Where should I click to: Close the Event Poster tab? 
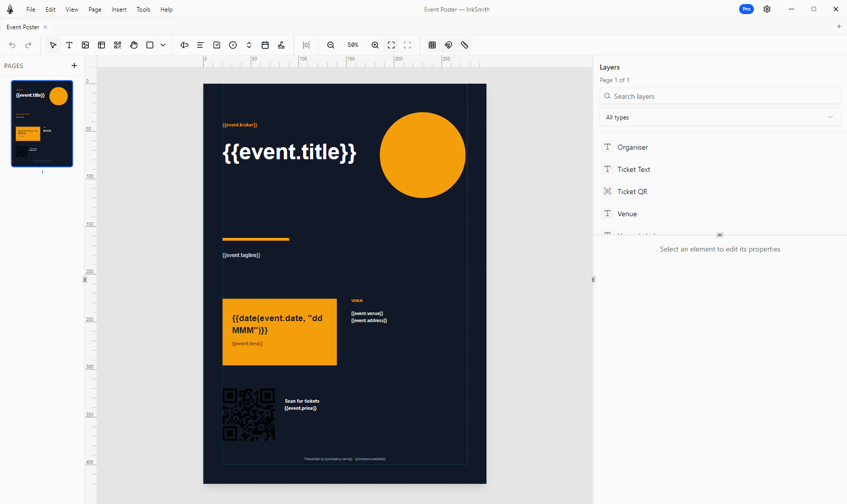tap(45, 27)
